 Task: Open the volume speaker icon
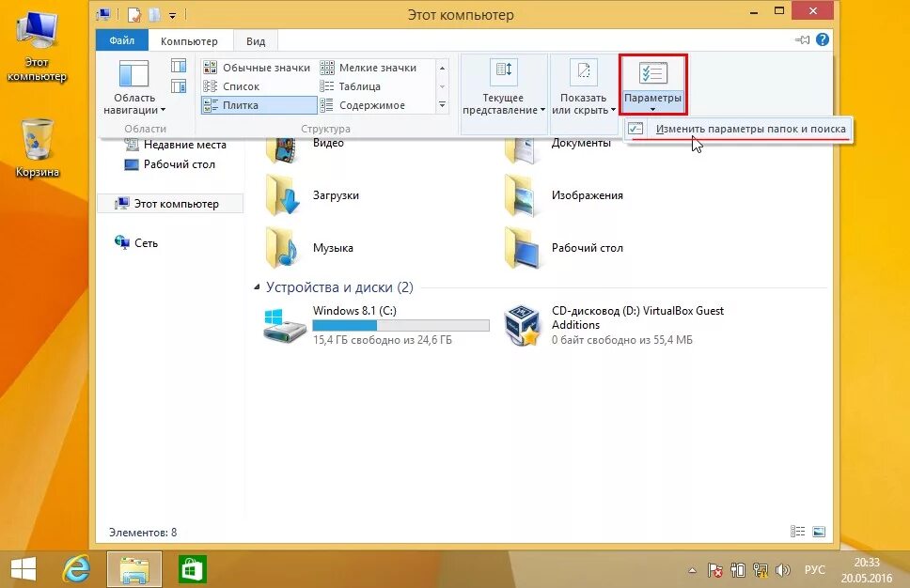coord(782,570)
